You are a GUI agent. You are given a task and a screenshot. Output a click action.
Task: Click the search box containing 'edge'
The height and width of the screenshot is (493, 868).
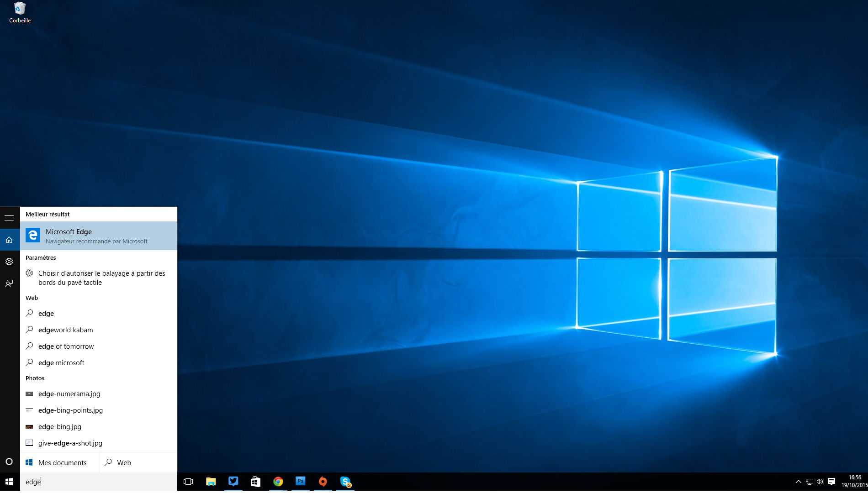99,482
